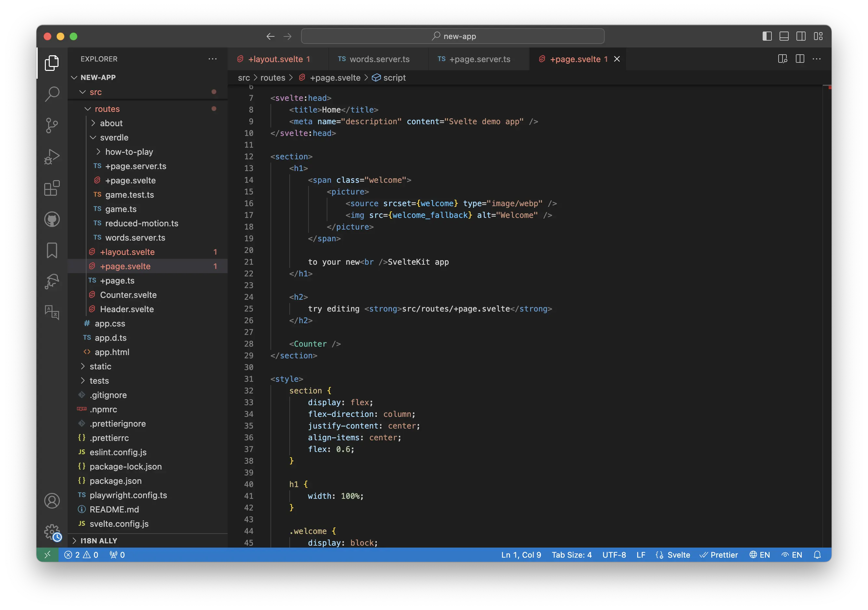Close the +page.svelte tab
This screenshot has width=868, height=610.
click(x=617, y=59)
